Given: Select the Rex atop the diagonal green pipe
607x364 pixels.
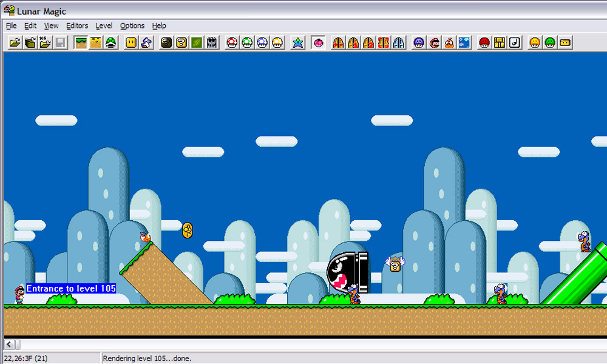Looking at the screenshot, I should click(x=584, y=242).
